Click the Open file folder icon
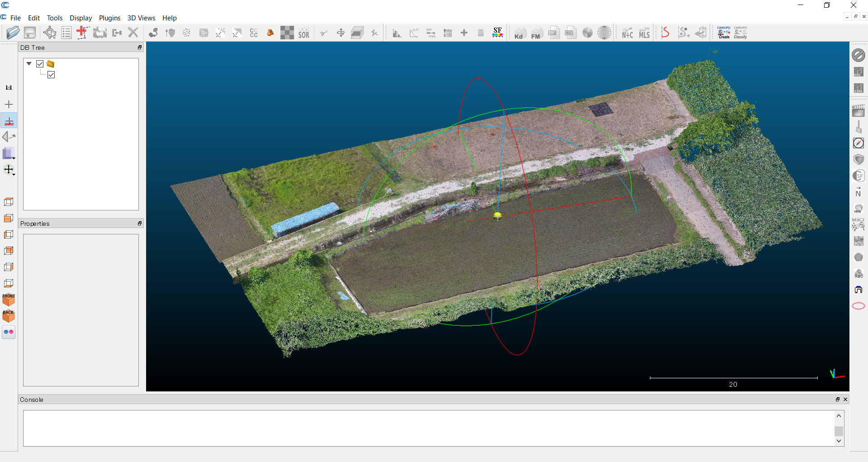 tap(13, 33)
